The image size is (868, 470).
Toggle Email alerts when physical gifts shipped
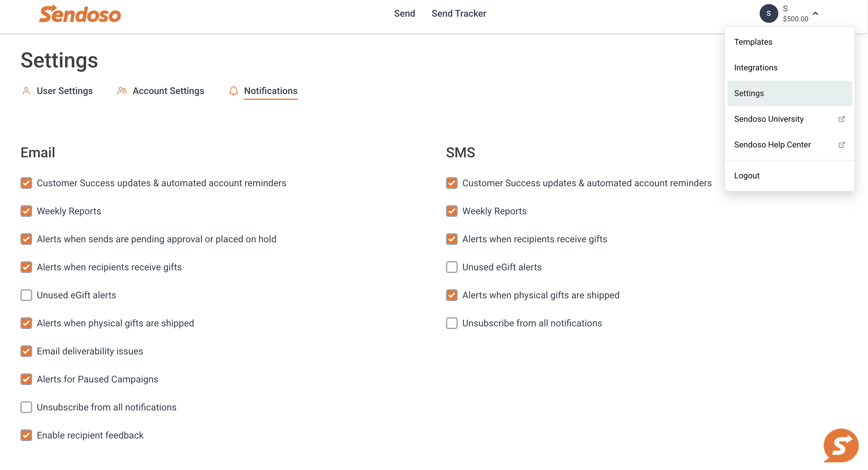[26, 323]
